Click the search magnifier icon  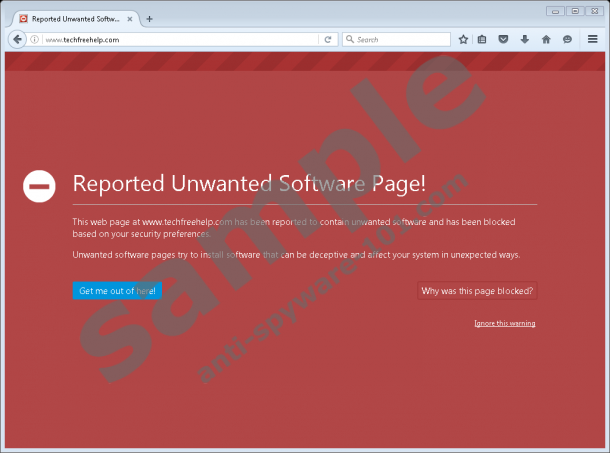click(350, 40)
